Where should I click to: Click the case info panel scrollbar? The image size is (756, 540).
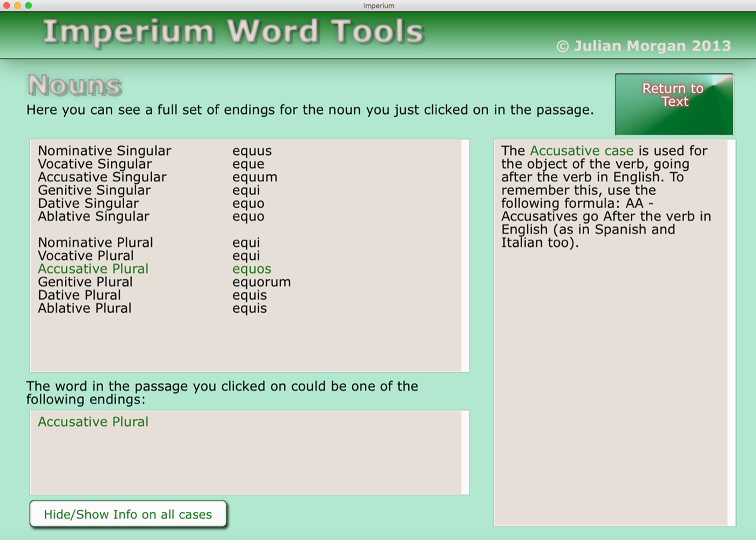pos(731,333)
